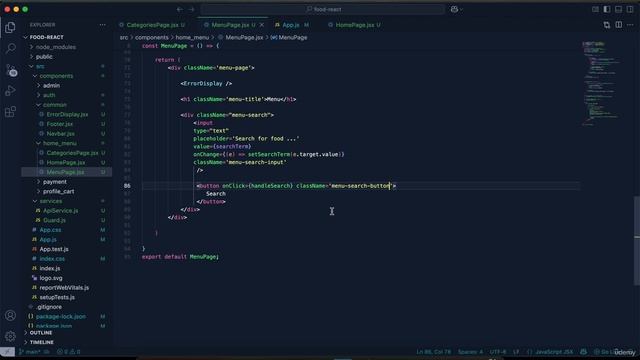Click the components breadcrumb segment
This screenshot has height=360, width=640.
(151, 37)
